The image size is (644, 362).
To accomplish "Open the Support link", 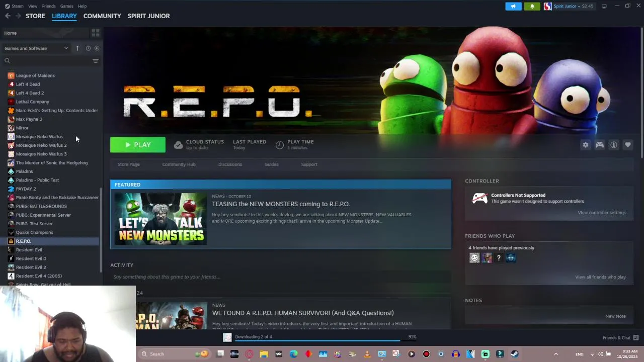I will 309,164.
